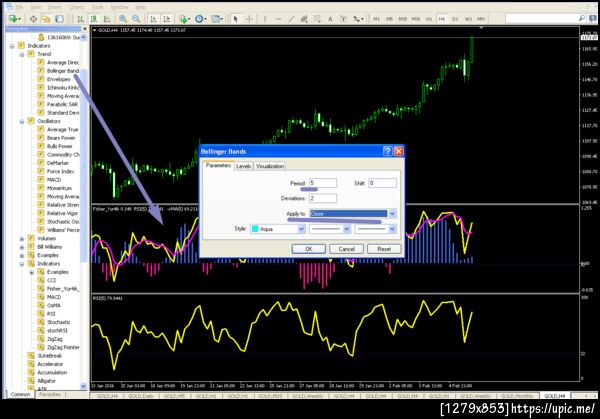600x419 pixels.
Task: Select the text label tool
Action: [343, 19]
